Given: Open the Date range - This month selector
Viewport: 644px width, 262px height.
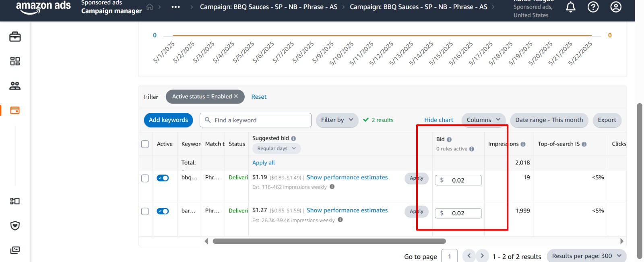Looking at the screenshot, I should coord(549,120).
